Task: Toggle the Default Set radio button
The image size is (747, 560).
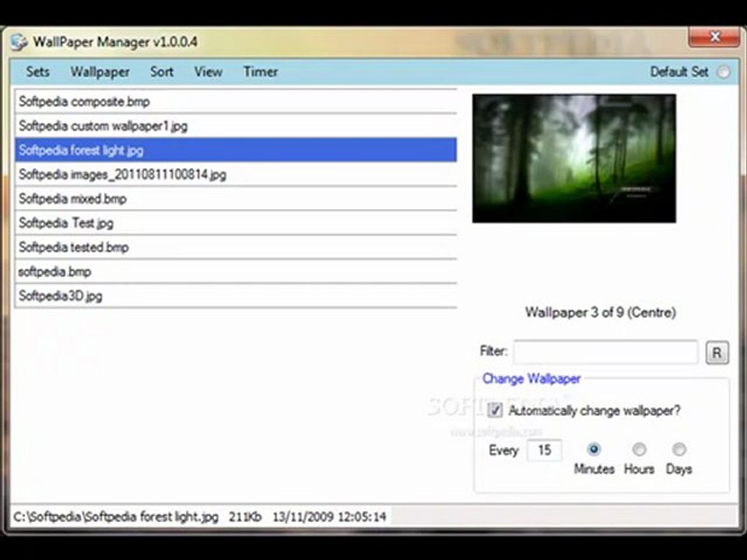Action: click(724, 72)
